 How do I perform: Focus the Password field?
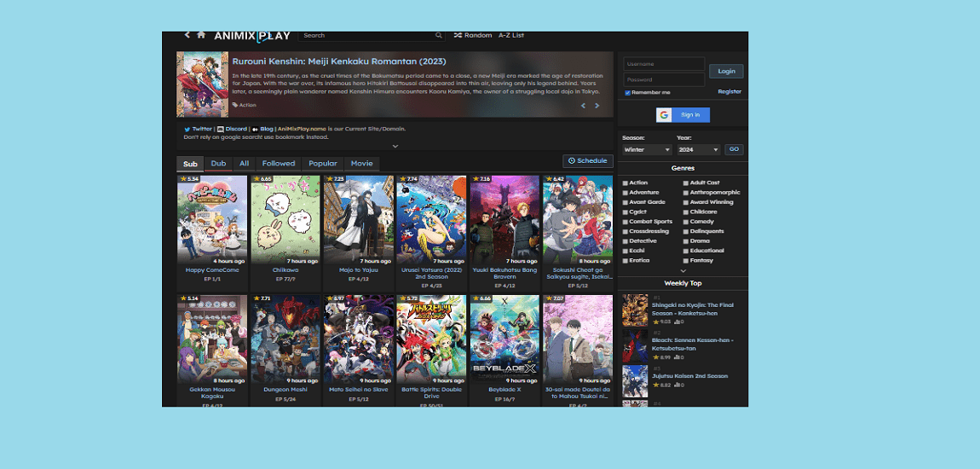click(x=664, y=79)
